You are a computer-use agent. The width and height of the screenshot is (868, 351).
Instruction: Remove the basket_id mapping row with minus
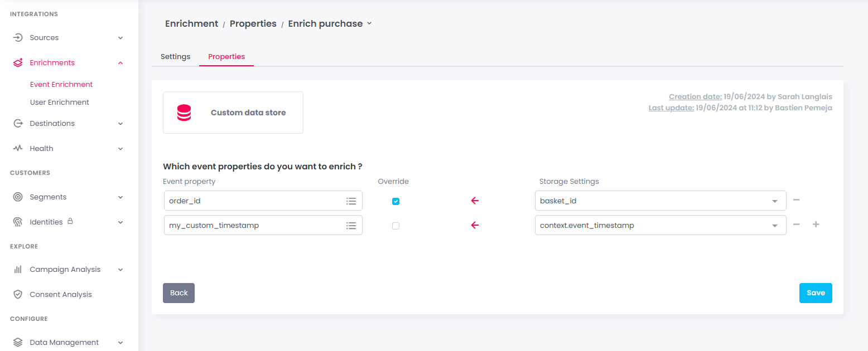point(797,201)
